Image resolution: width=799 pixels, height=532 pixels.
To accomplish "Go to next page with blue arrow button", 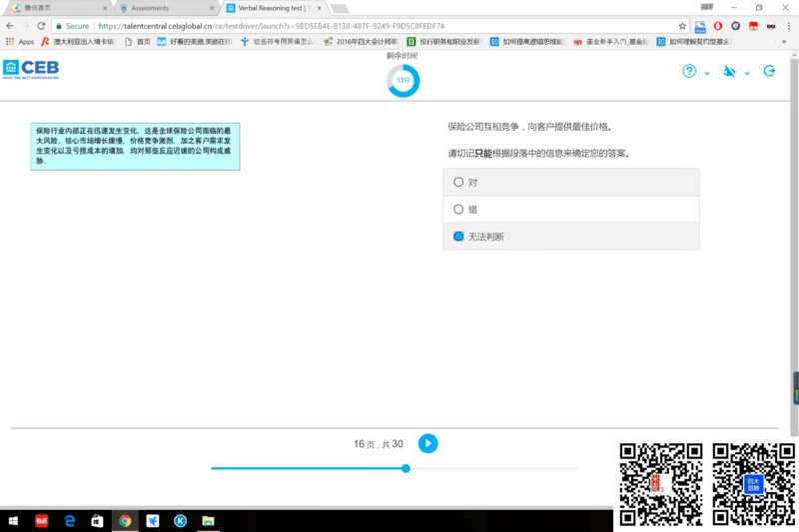I will (x=428, y=443).
